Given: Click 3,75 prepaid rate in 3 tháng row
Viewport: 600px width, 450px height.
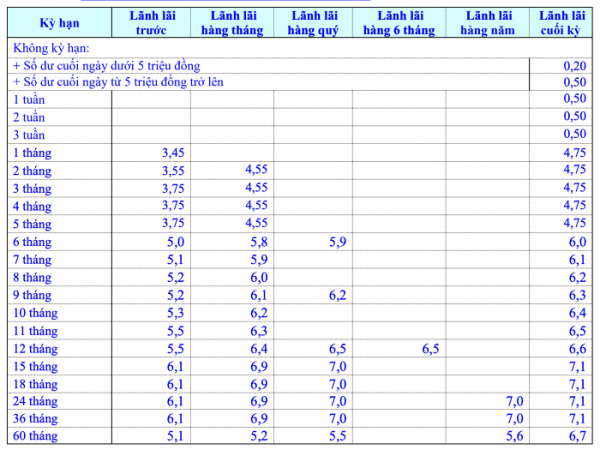Looking at the screenshot, I should pos(173,188).
